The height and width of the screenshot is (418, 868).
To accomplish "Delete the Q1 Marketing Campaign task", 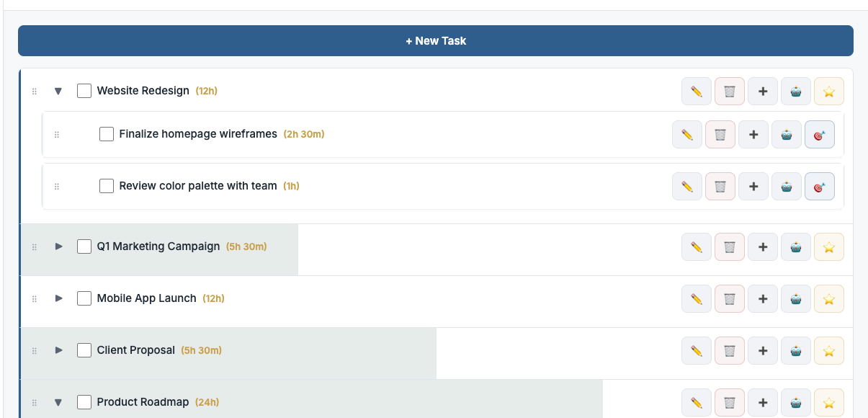I will pos(729,246).
